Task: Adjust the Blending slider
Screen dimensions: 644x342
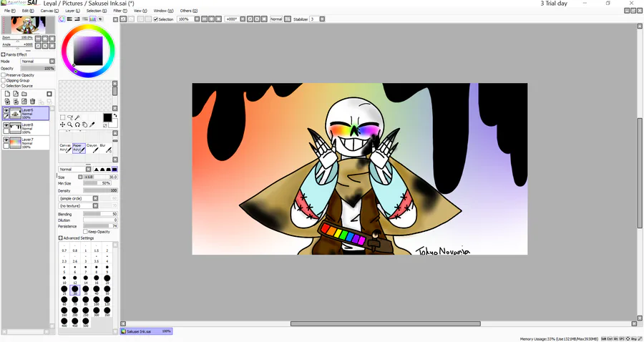Action: (101, 215)
